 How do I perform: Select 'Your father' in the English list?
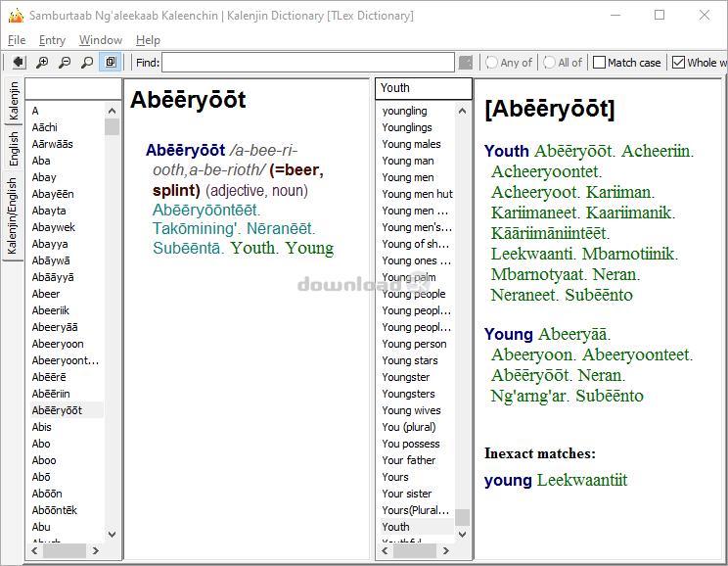409,460
